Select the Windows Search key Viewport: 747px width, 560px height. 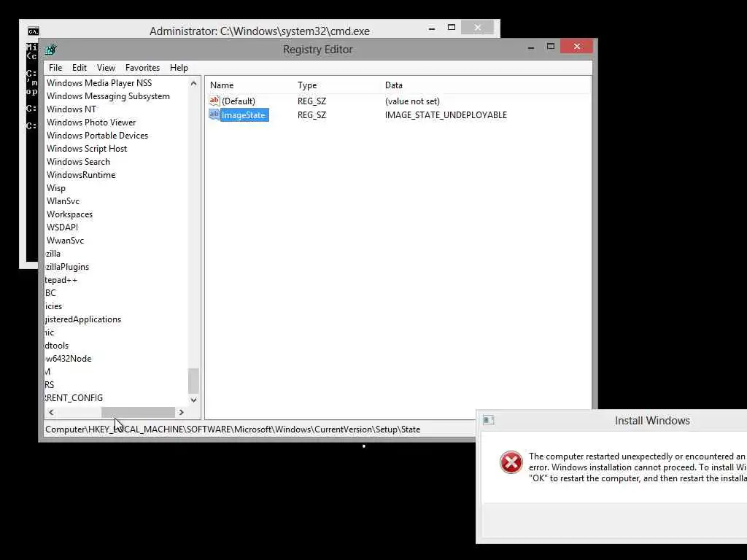pos(78,162)
